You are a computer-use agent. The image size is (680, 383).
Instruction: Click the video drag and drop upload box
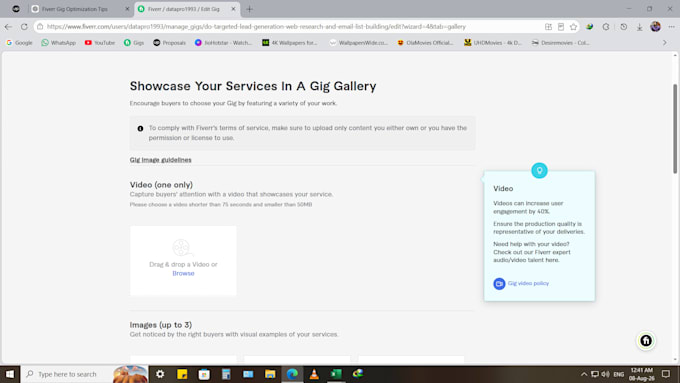(x=183, y=261)
